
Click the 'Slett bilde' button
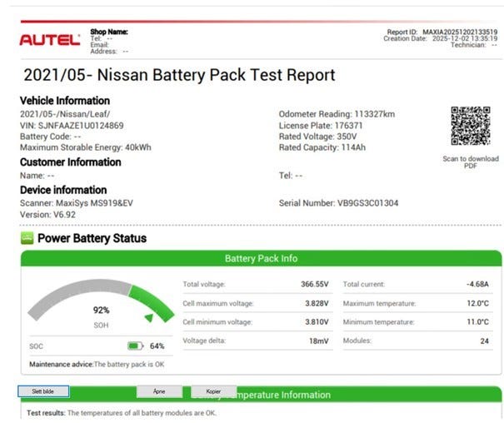[x=43, y=391]
